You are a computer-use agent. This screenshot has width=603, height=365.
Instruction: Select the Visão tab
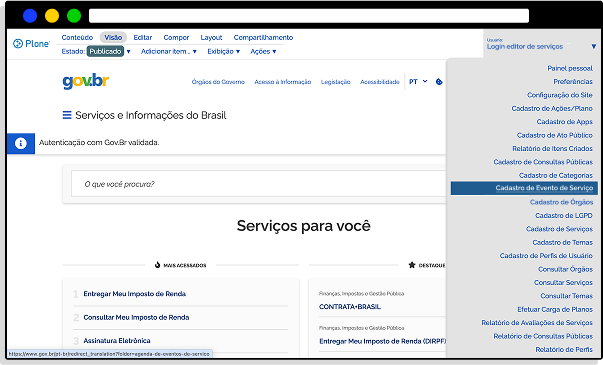(113, 37)
